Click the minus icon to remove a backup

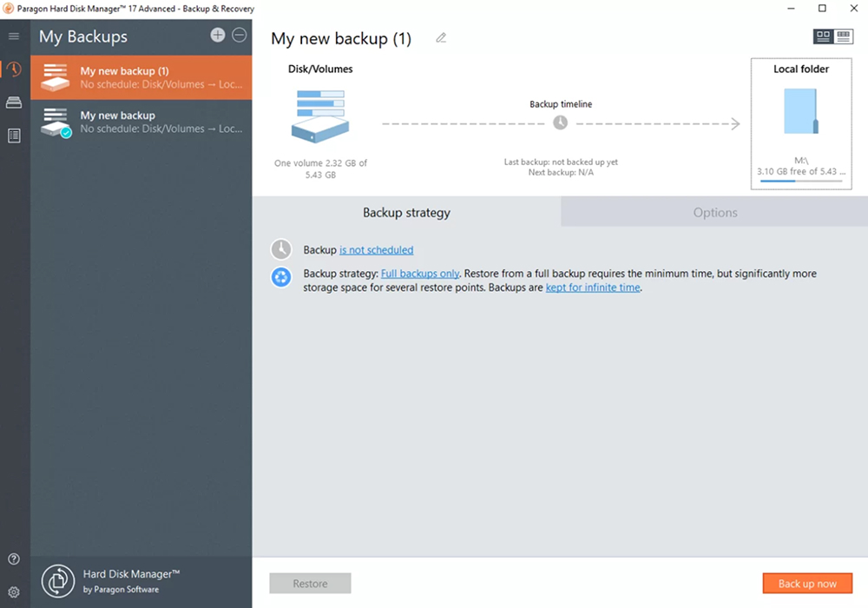(238, 35)
